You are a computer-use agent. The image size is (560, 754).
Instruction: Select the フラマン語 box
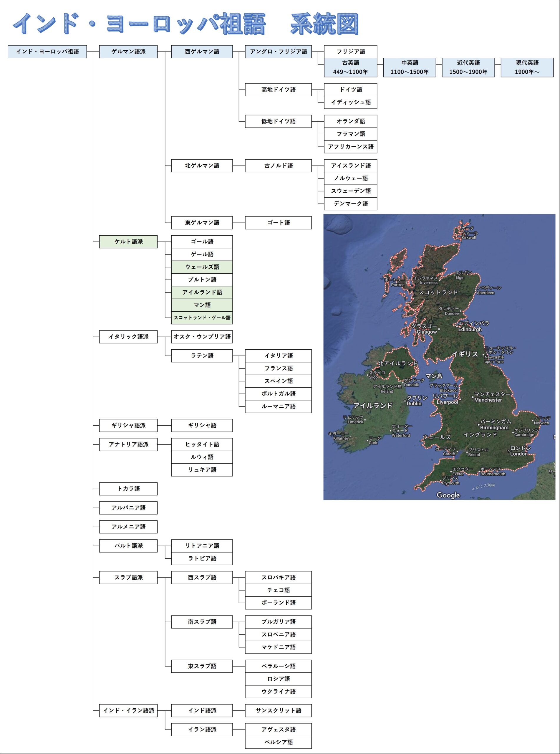(x=350, y=134)
